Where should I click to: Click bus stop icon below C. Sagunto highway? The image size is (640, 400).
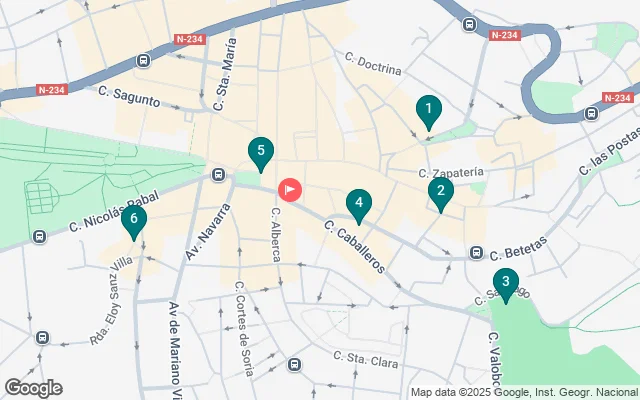[143, 61]
